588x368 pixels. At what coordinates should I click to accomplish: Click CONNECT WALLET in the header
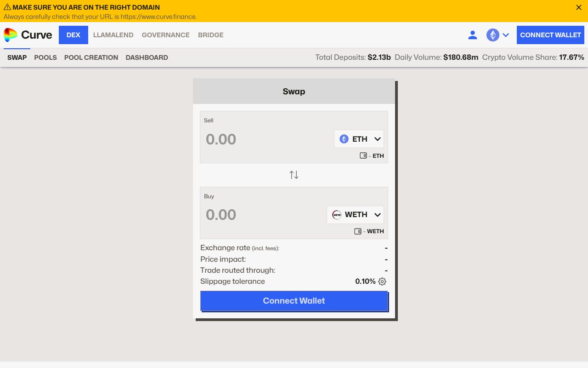click(x=550, y=35)
